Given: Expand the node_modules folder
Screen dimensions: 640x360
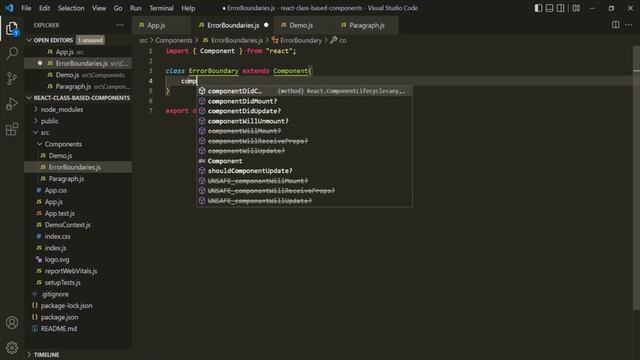Looking at the screenshot, I should coord(78,109).
